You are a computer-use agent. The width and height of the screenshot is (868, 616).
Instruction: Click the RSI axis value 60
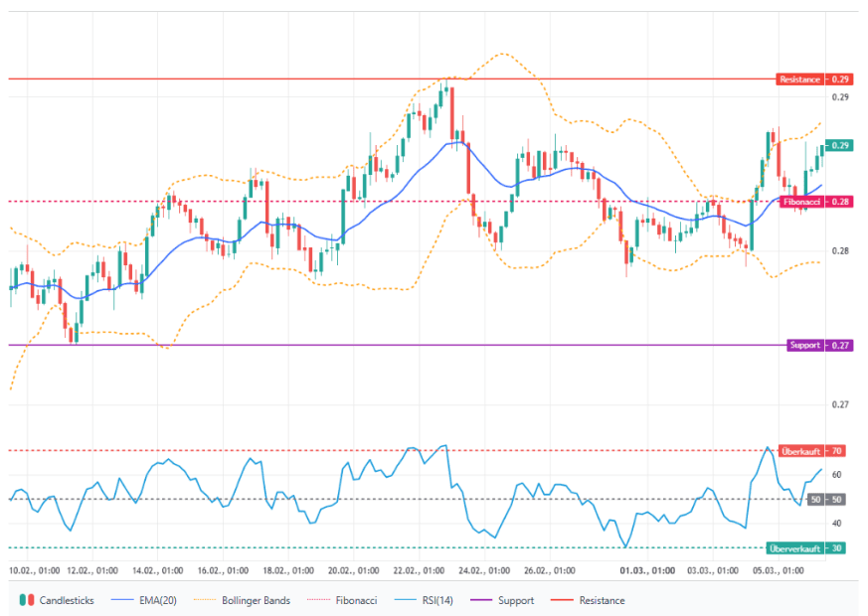click(837, 475)
